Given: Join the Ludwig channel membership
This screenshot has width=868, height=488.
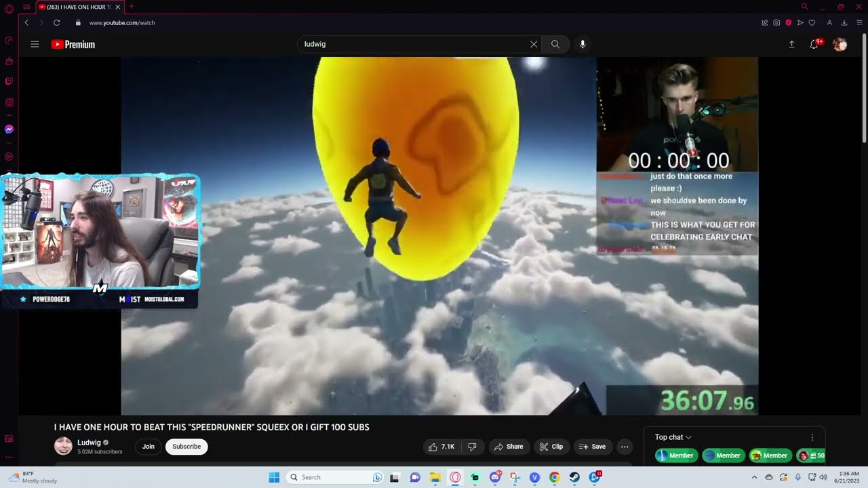Looking at the screenshot, I should click(x=149, y=447).
